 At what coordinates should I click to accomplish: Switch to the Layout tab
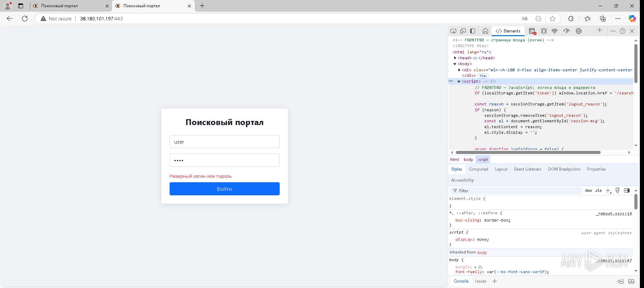click(x=501, y=169)
